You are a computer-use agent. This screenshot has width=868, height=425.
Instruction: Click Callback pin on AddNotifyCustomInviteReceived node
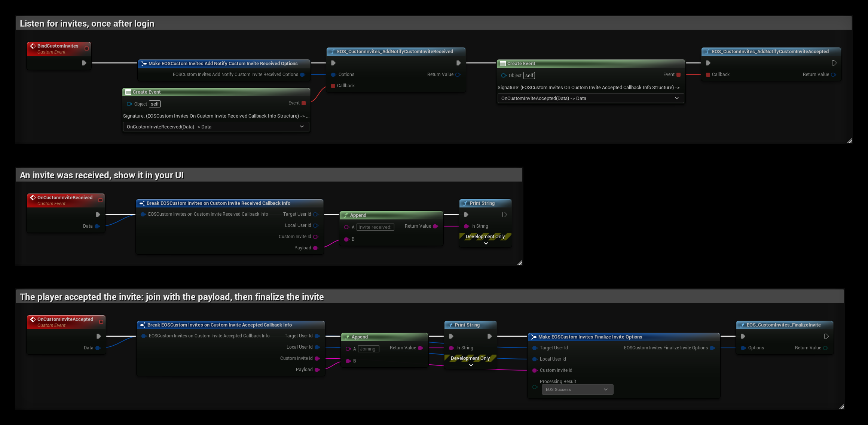(333, 86)
